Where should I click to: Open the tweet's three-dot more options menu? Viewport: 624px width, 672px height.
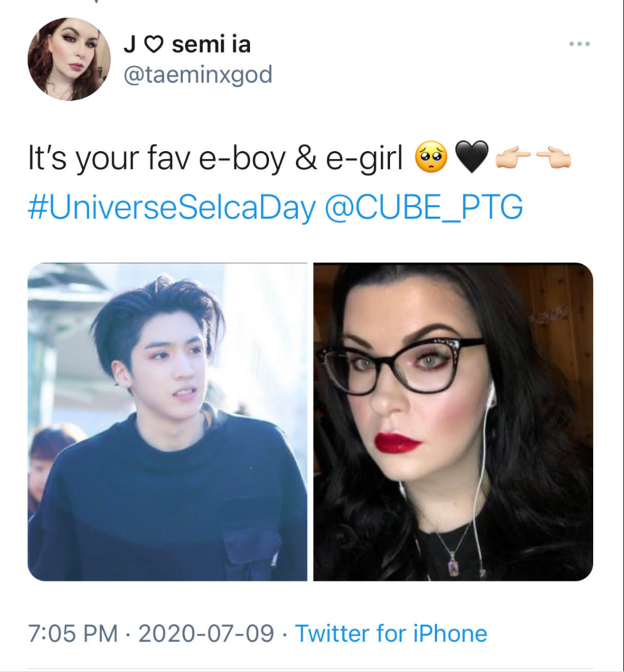pyautogui.click(x=580, y=44)
